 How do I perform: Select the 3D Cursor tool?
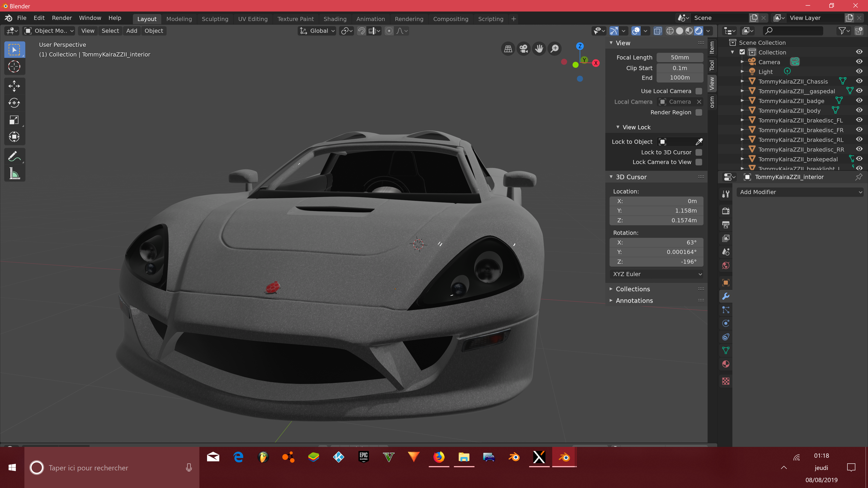(x=14, y=66)
